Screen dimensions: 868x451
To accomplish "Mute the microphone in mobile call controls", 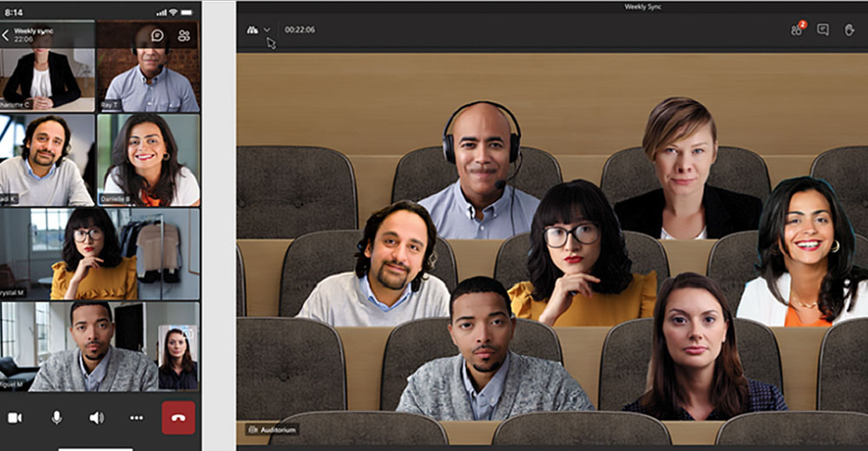I will pos(56,417).
